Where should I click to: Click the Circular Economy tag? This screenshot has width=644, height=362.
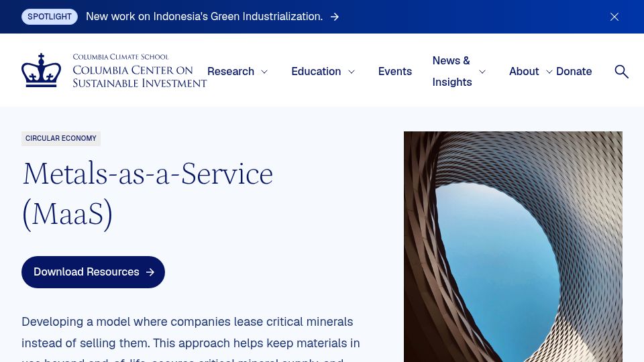pos(61,138)
